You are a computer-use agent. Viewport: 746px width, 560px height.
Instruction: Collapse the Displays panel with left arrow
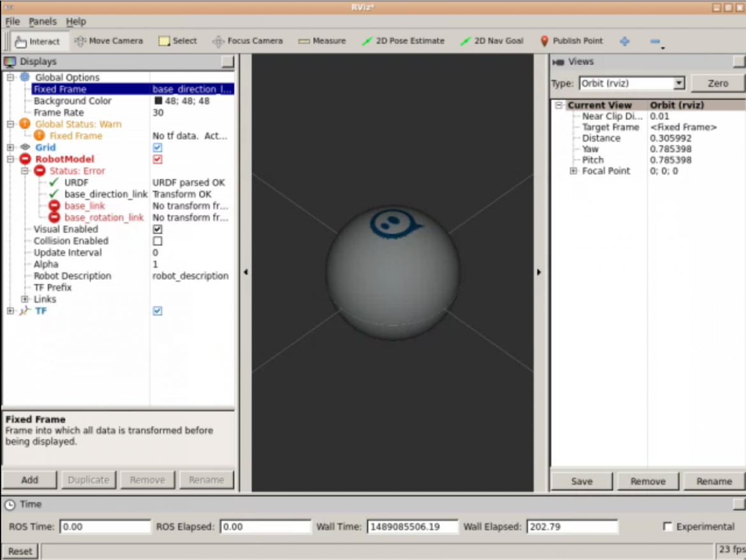click(245, 272)
